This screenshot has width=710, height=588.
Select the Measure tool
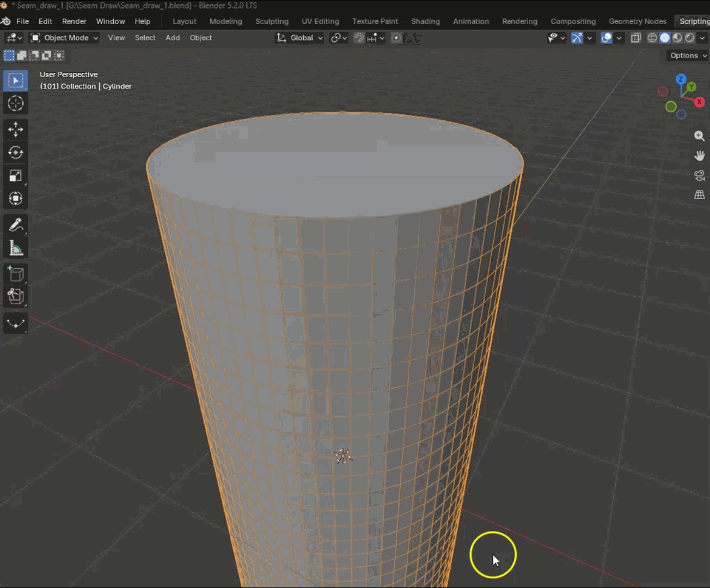[x=16, y=248]
